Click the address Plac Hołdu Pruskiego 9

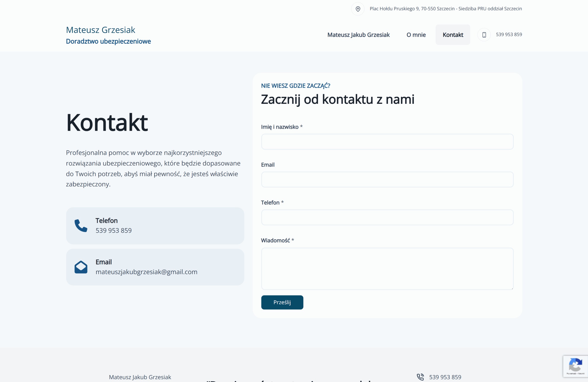445,8
